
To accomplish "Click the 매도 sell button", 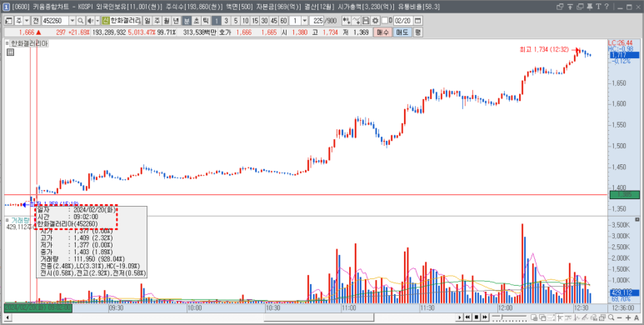I will click(x=402, y=32).
